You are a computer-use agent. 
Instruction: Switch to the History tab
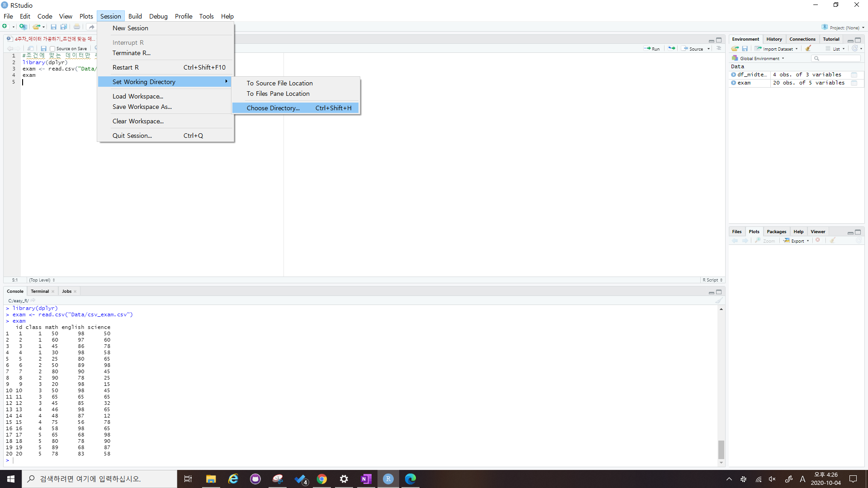pos(774,39)
